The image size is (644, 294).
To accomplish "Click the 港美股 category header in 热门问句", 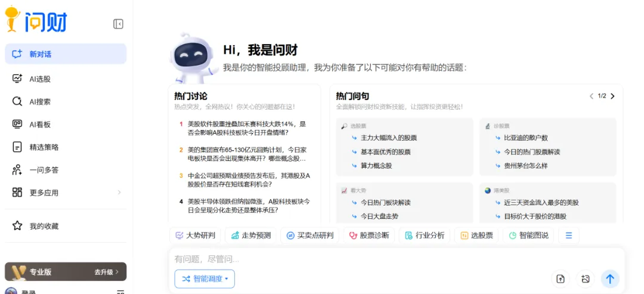I will (497, 190).
